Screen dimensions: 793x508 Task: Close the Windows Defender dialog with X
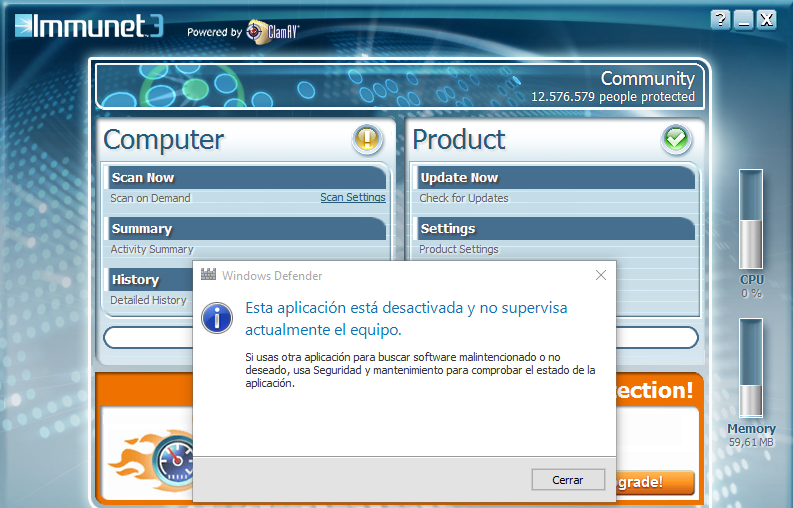coord(601,275)
